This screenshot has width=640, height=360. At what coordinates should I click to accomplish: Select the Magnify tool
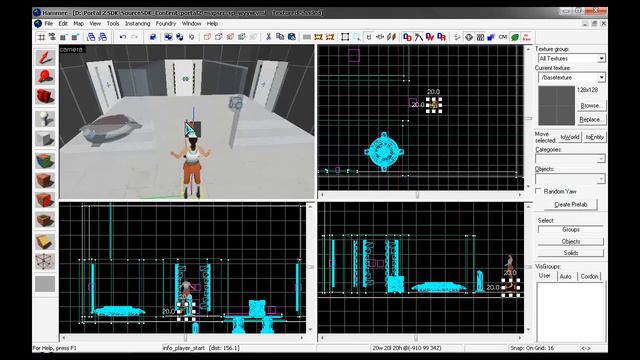click(x=45, y=77)
